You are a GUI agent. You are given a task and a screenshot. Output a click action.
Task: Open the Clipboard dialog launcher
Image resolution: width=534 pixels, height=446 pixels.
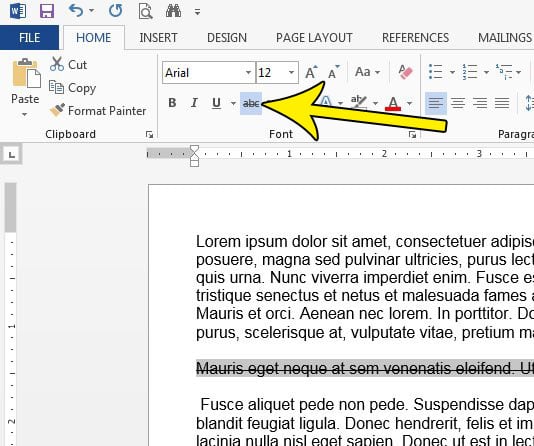coord(149,134)
